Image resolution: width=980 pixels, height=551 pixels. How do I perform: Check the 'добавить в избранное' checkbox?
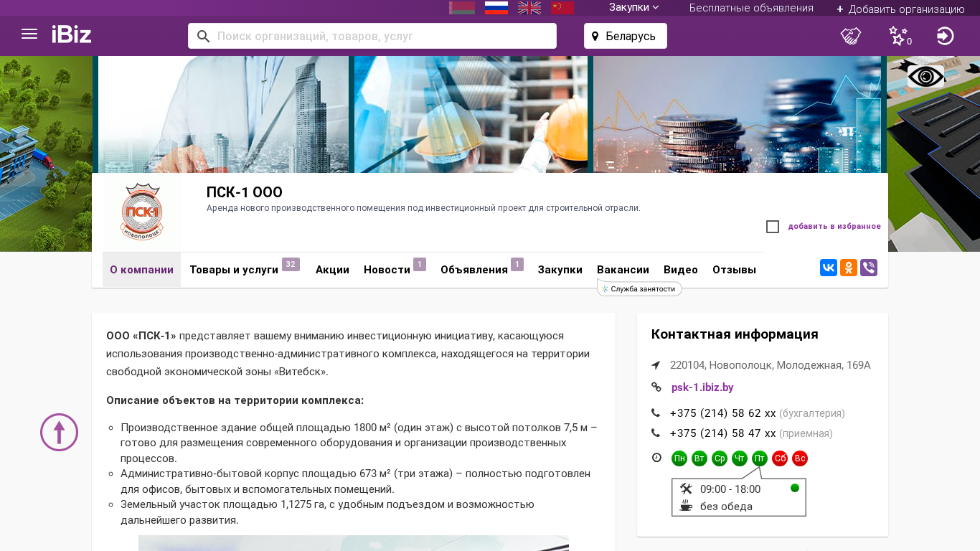[773, 227]
